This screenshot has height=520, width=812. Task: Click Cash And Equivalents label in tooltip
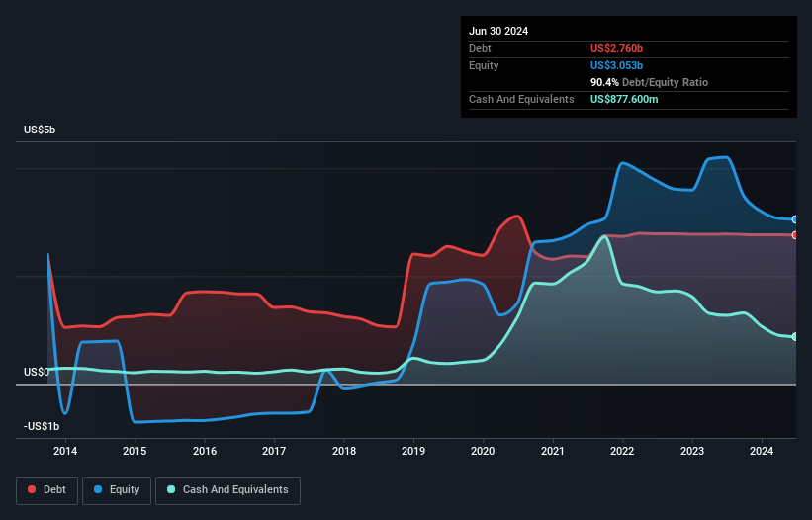click(x=521, y=99)
